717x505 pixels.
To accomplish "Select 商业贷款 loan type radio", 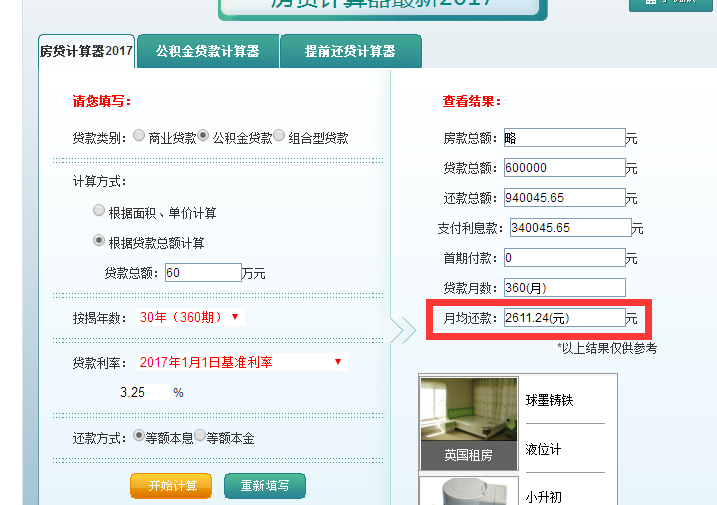I will click(139, 135).
